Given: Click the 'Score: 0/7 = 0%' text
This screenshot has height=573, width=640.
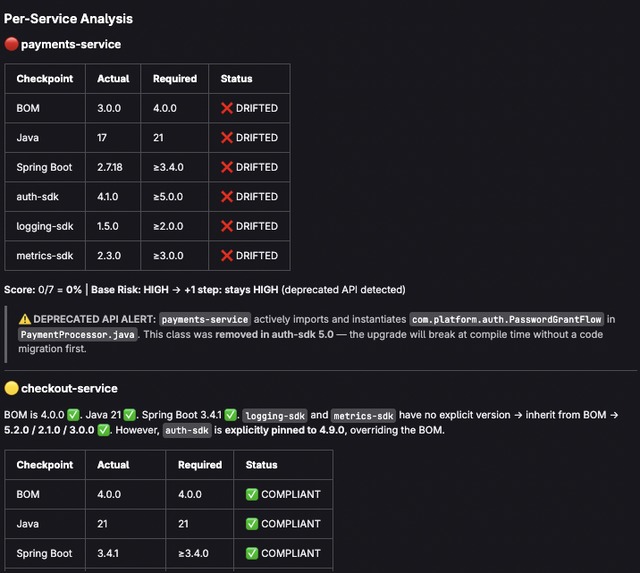Looking at the screenshot, I should coord(43,290).
